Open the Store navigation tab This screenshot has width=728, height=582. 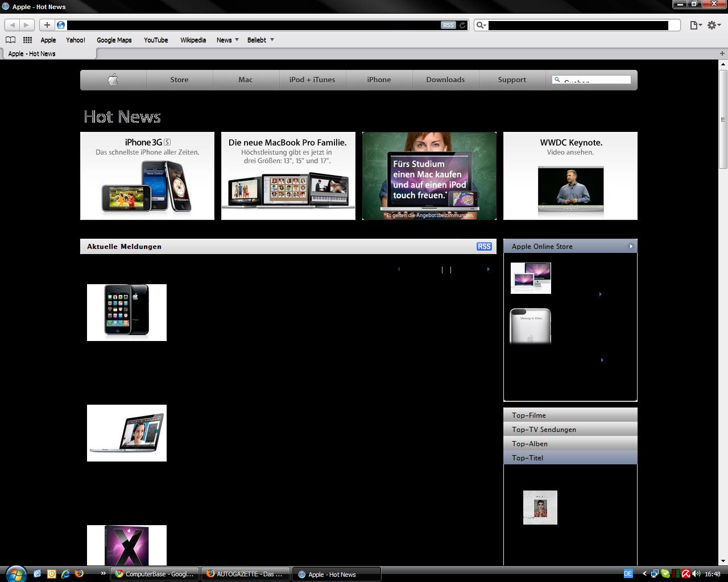[179, 80]
